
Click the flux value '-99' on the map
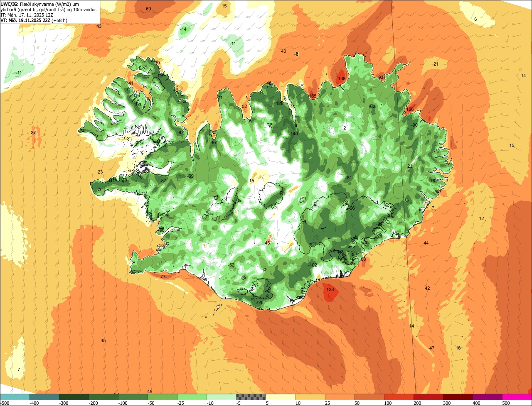[x=259, y=303]
